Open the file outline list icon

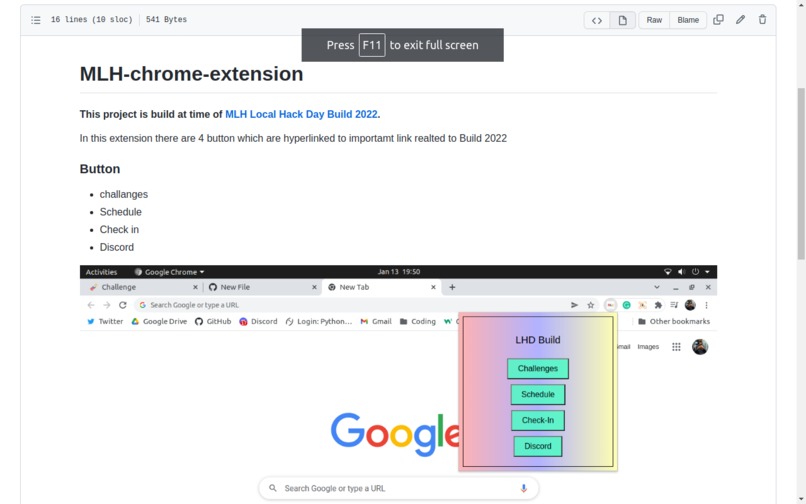(x=35, y=20)
